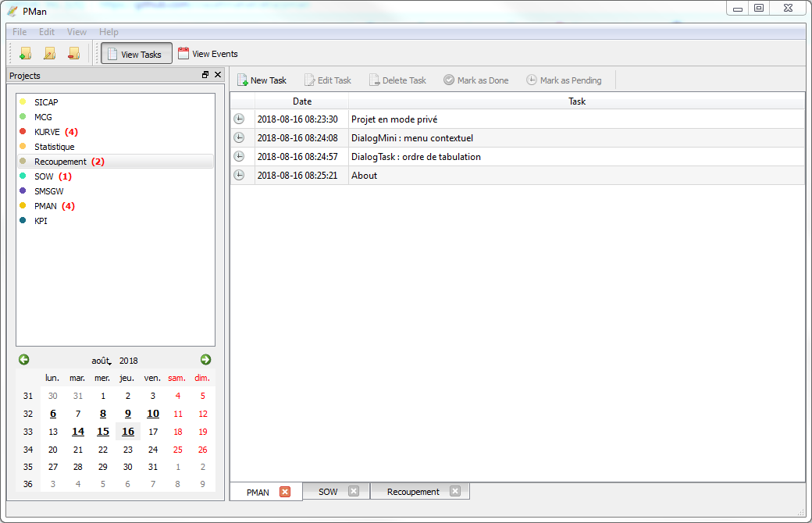Open the Edit menu
Screen dimensions: 812x523
47,31
